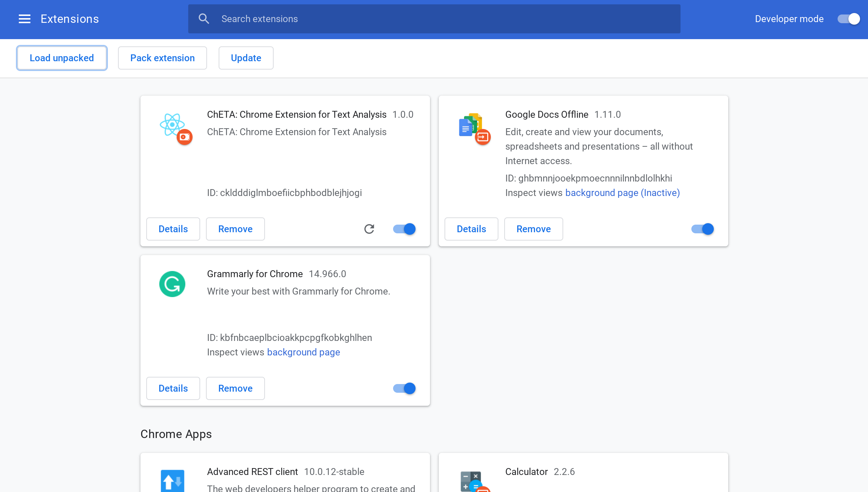The width and height of the screenshot is (868, 492).
Task: Open Google Docs background page (Inactive) link
Action: 623,193
